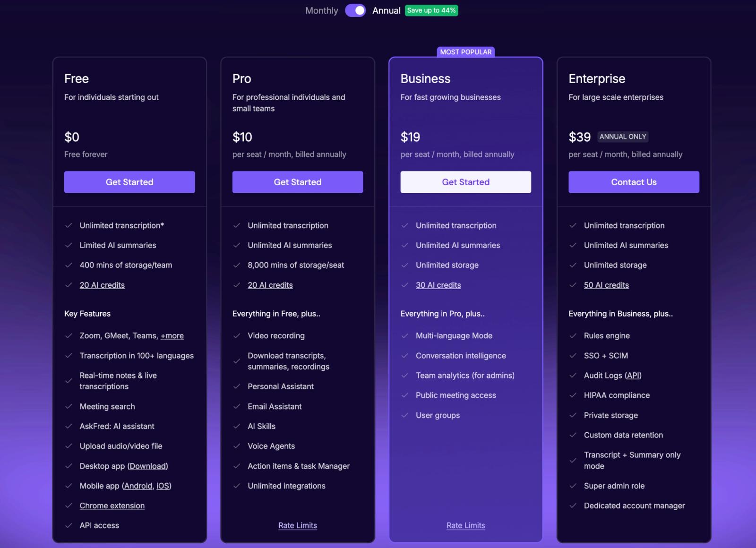The width and height of the screenshot is (756, 548).
Task: Click the Save up to 44% badge
Action: point(431,10)
